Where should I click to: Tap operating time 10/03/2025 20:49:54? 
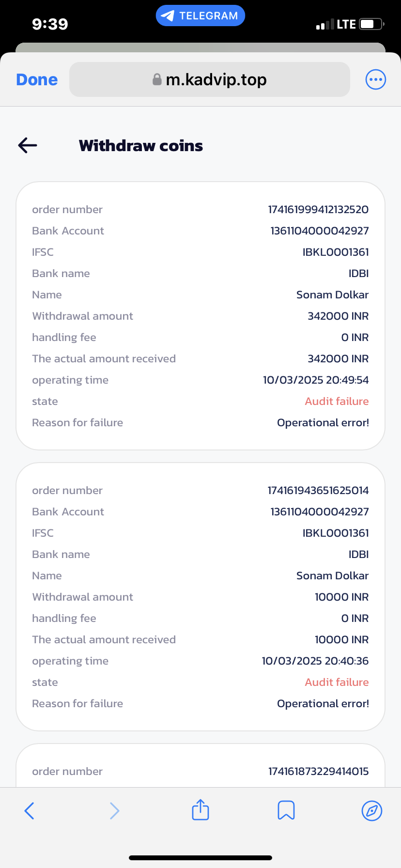[x=316, y=380]
